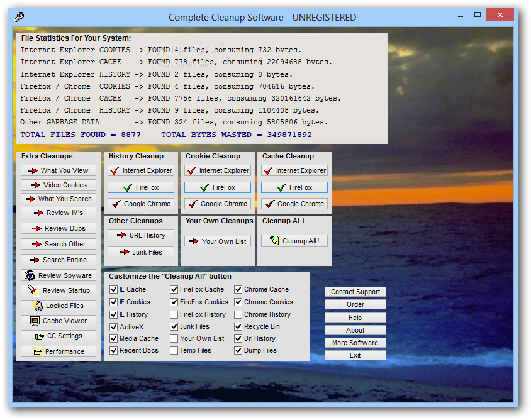This screenshot has width=531, height=420.
Task: Toggle IE Cookies checkbox
Action: tap(114, 302)
